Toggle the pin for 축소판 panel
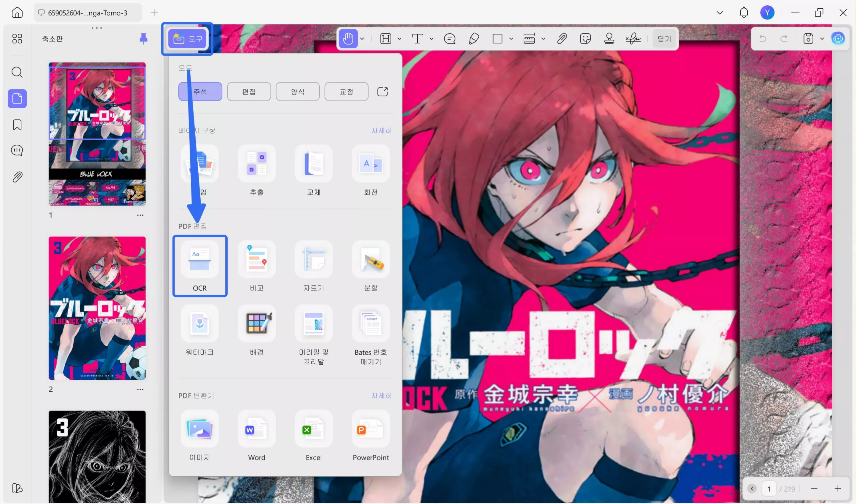856x504 pixels. click(143, 39)
